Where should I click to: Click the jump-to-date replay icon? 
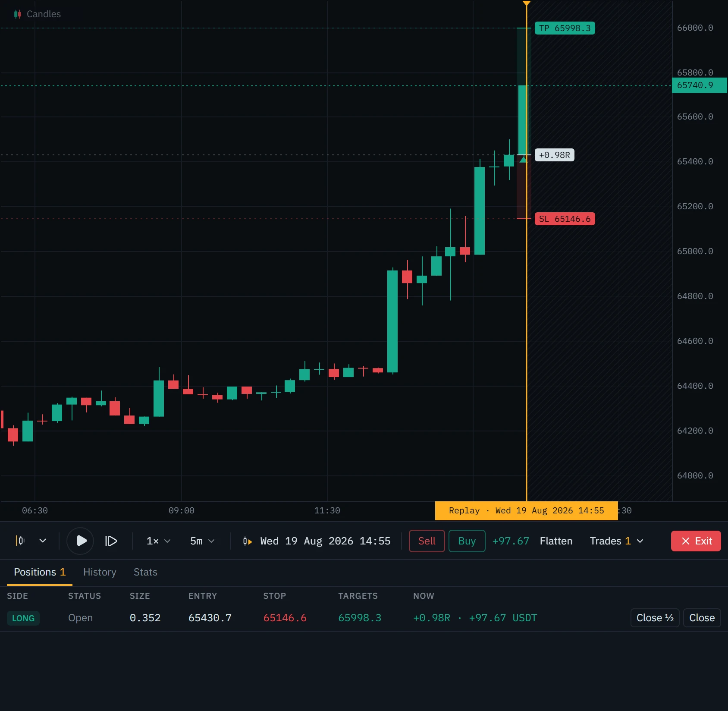click(247, 541)
